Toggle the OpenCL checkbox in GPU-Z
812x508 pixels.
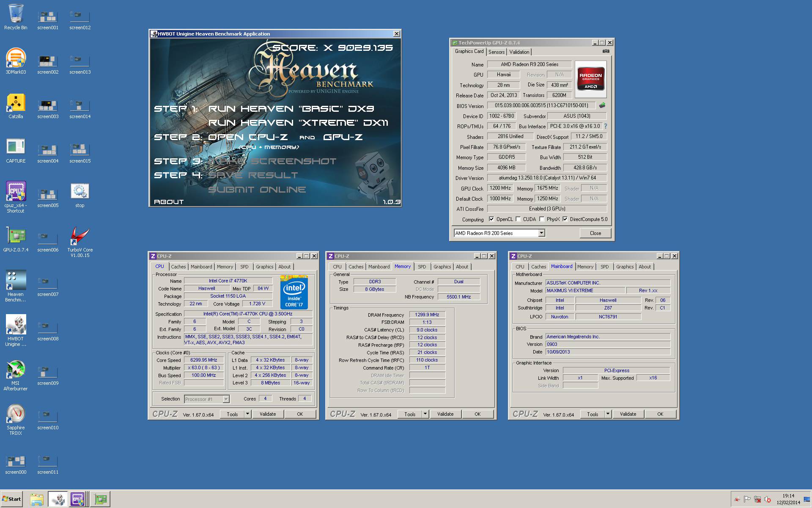pos(490,219)
